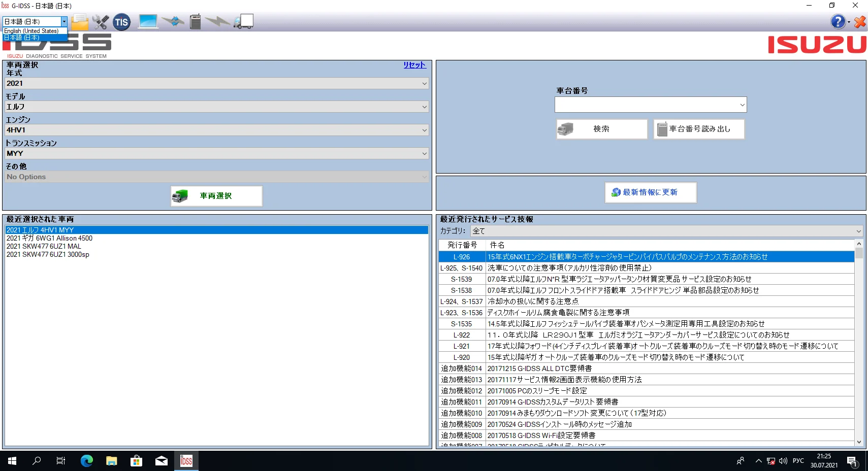Click the taskbar clock showing 21:25

tap(824, 461)
